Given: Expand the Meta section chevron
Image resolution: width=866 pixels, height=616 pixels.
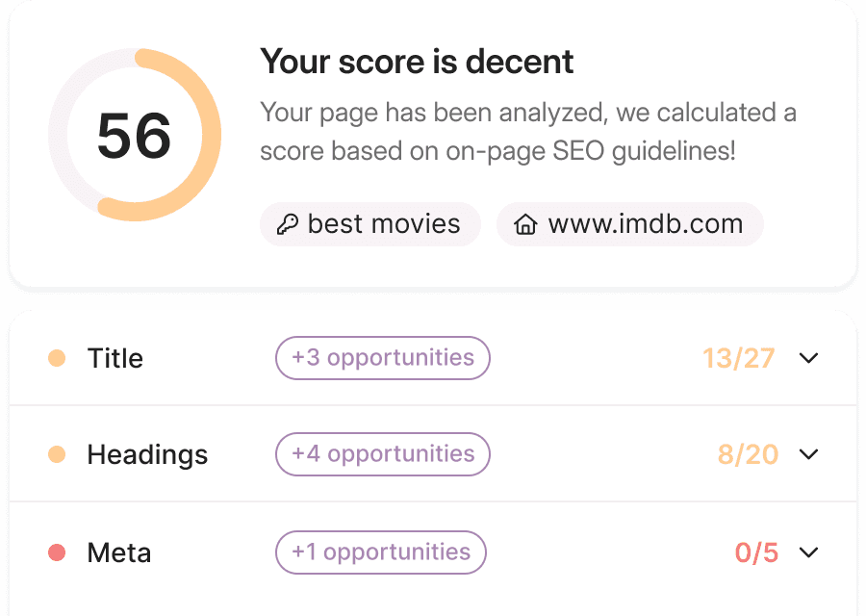Looking at the screenshot, I should pyautogui.click(x=808, y=552).
